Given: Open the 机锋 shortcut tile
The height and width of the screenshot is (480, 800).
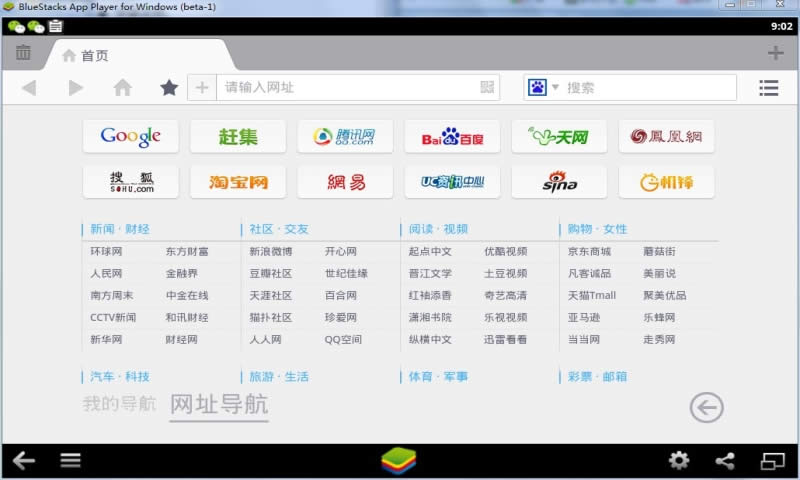Looking at the screenshot, I should (x=666, y=182).
